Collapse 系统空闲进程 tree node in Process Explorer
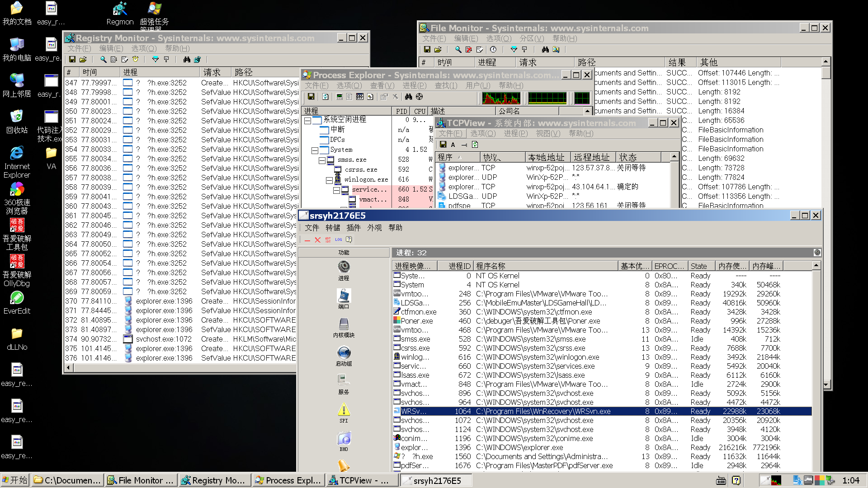Screen dimensions: 868x488 coord(307,121)
